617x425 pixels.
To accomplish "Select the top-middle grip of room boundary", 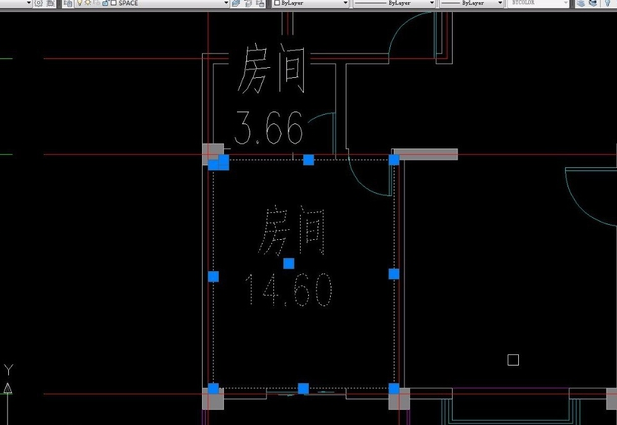I will 308,160.
